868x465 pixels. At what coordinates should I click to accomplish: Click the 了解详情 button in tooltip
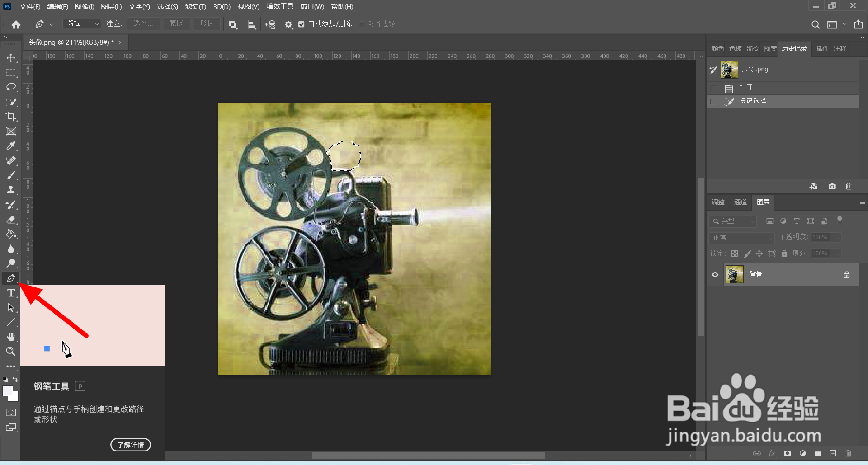point(131,445)
